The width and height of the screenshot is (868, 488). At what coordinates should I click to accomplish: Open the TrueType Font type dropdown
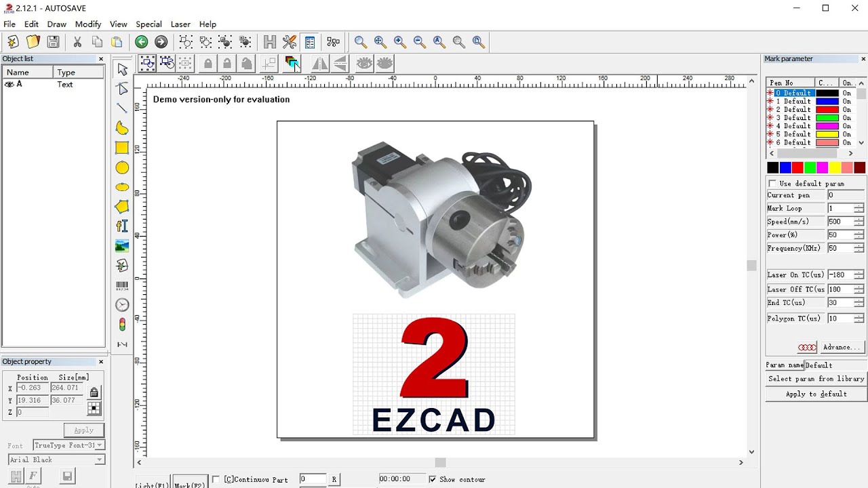click(100, 445)
